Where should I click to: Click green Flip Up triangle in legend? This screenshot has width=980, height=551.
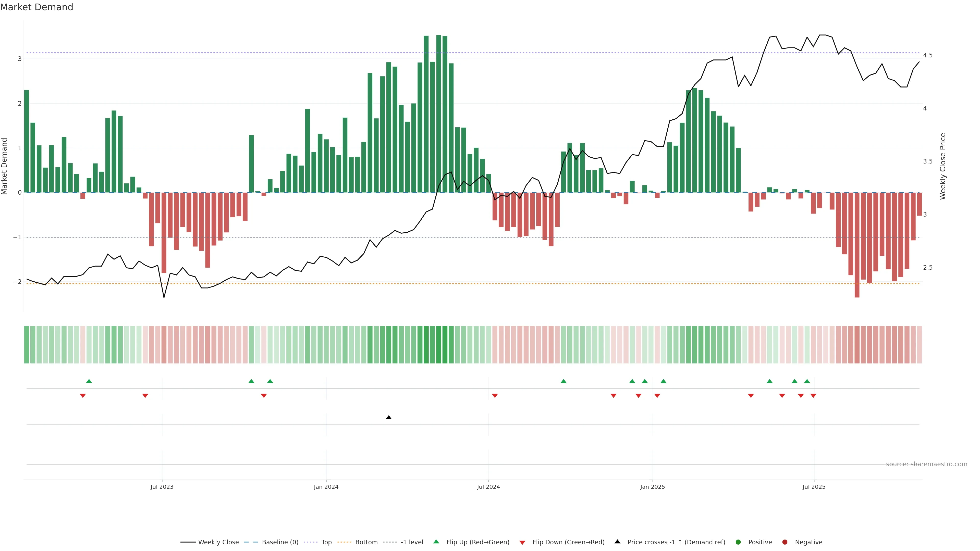pos(436,542)
